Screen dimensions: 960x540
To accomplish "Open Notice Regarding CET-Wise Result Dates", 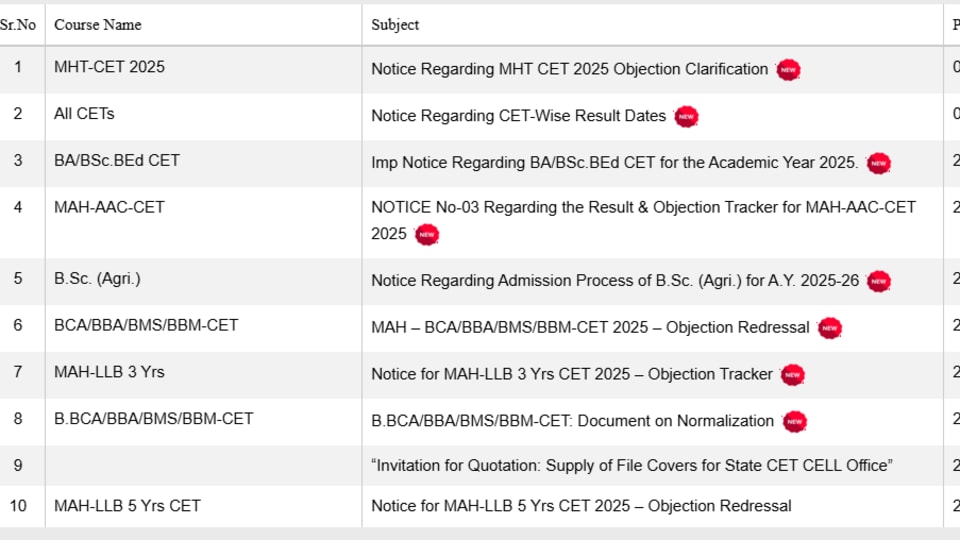I will click(x=519, y=116).
